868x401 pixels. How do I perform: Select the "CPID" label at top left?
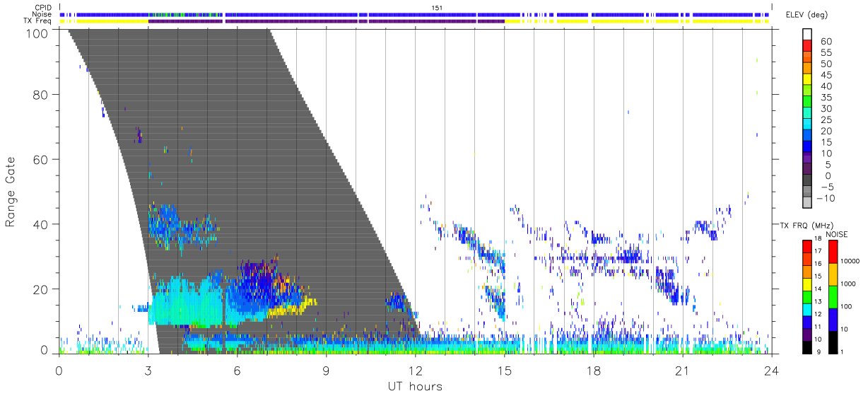coord(43,8)
